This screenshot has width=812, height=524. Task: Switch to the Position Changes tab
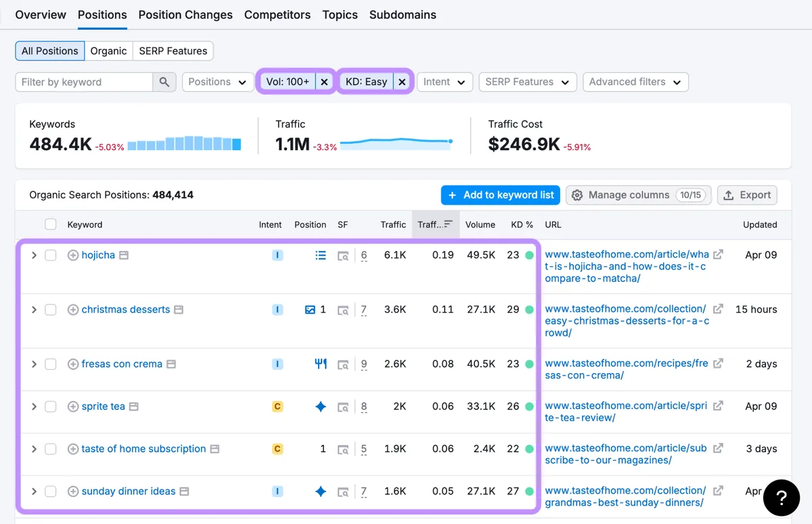point(185,15)
